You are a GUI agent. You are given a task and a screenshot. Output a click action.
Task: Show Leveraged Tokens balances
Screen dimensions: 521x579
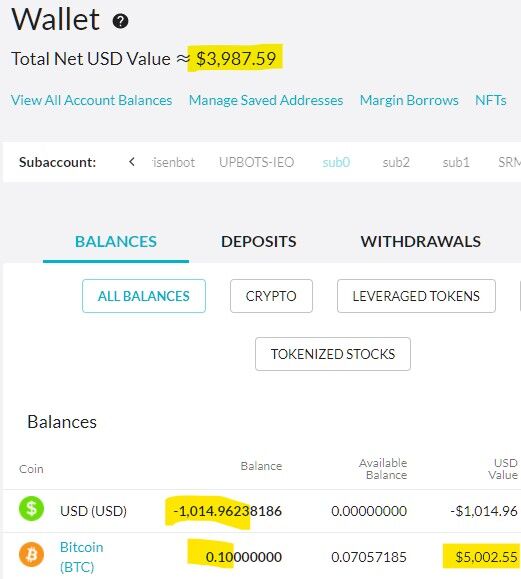coord(416,296)
